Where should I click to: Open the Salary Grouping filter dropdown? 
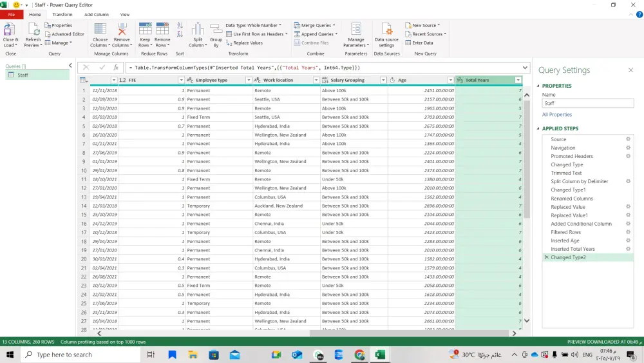click(x=383, y=80)
